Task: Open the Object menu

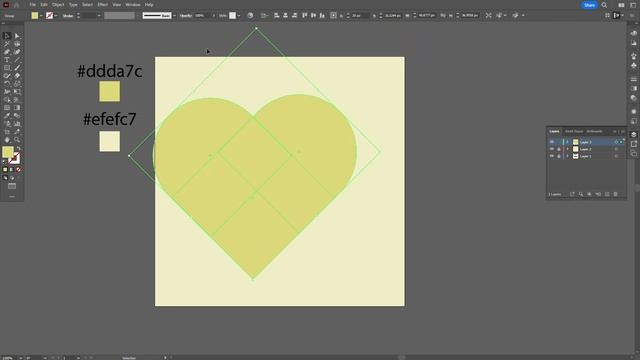Action: (x=58, y=5)
